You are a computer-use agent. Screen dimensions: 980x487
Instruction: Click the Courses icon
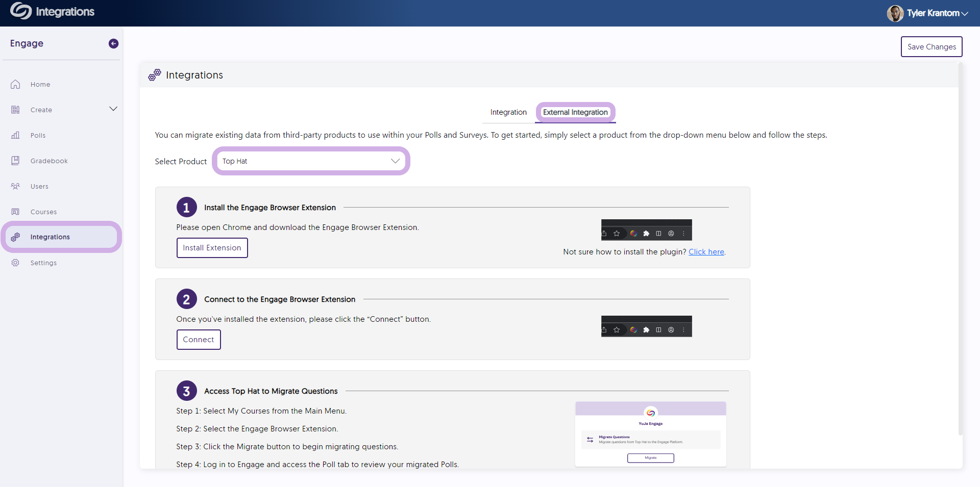pos(15,212)
